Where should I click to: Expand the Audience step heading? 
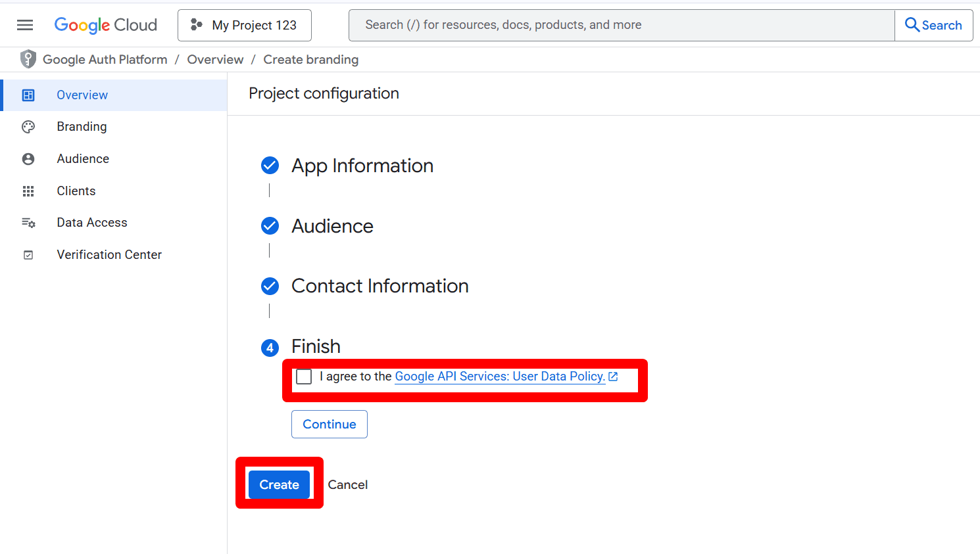coord(332,226)
